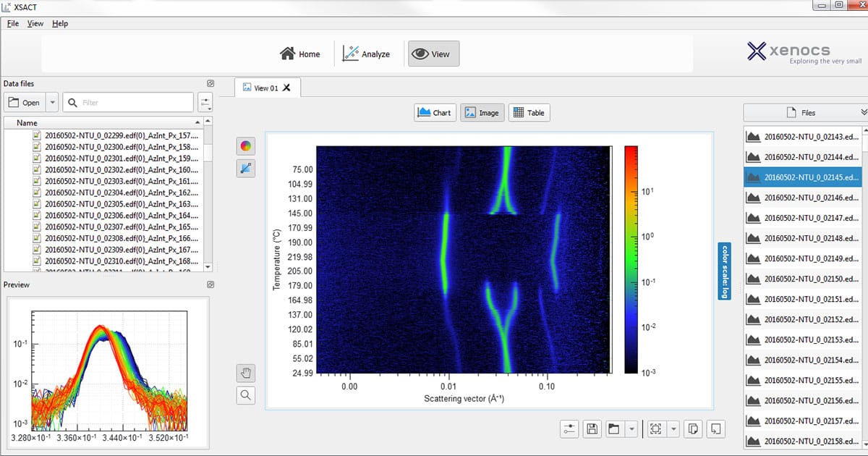This screenshot has width=868, height=456.
Task: Open the color palette tool
Action: (x=246, y=146)
